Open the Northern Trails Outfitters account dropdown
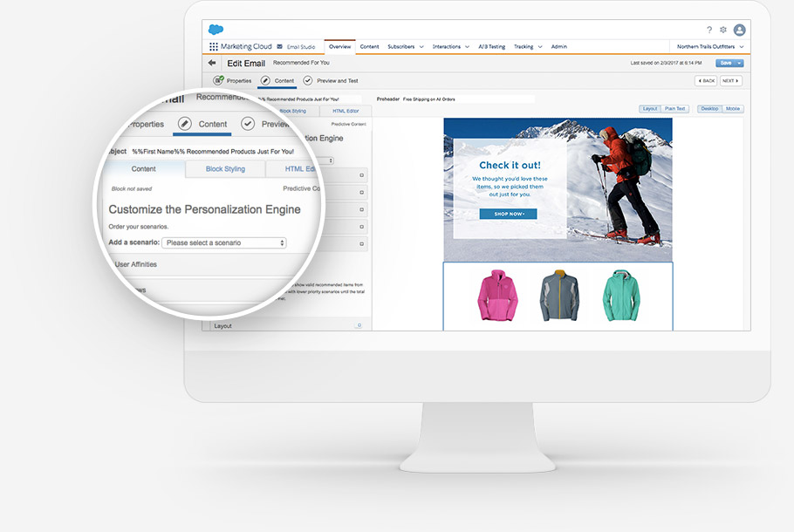Viewport: 794px width, 532px height. click(x=710, y=46)
